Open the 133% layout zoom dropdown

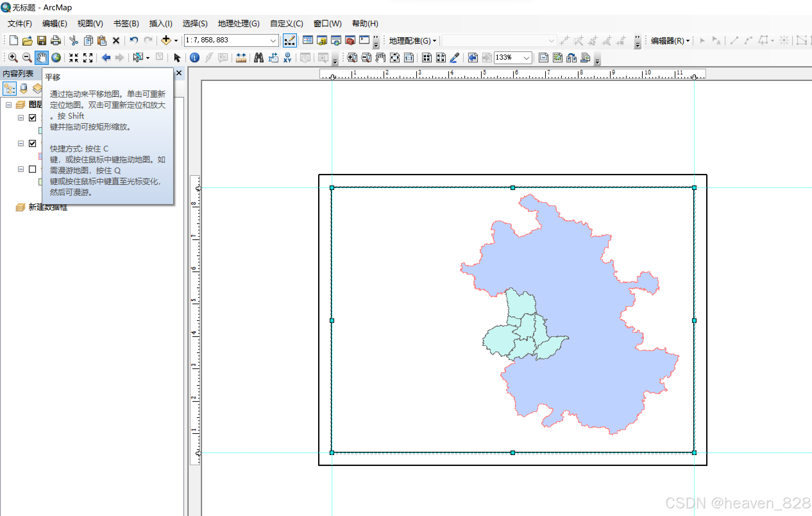coord(526,58)
